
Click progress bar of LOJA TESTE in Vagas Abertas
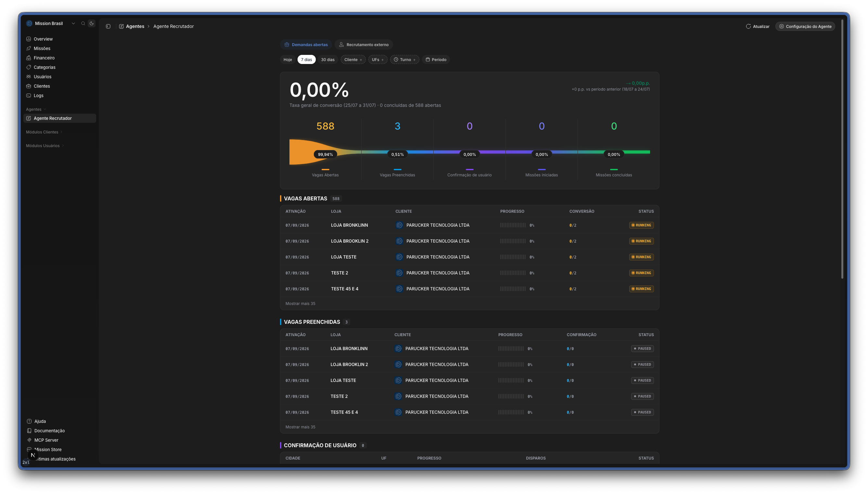click(513, 257)
